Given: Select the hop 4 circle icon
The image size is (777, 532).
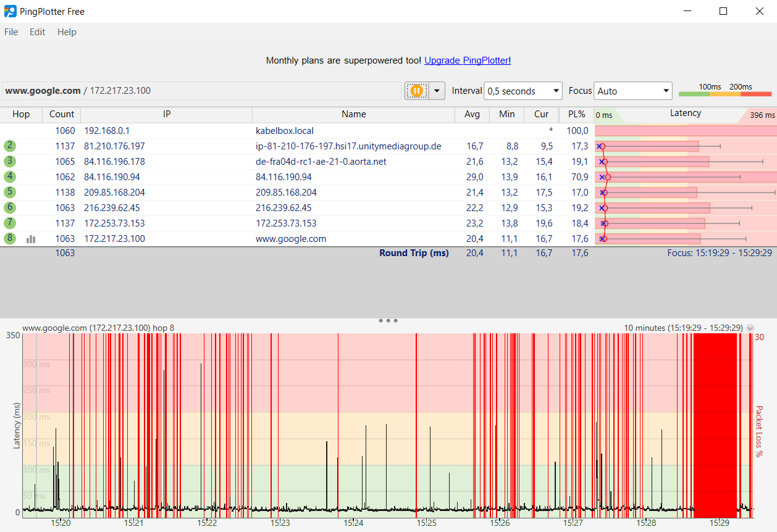Looking at the screenshot, I should click(10, 177).
